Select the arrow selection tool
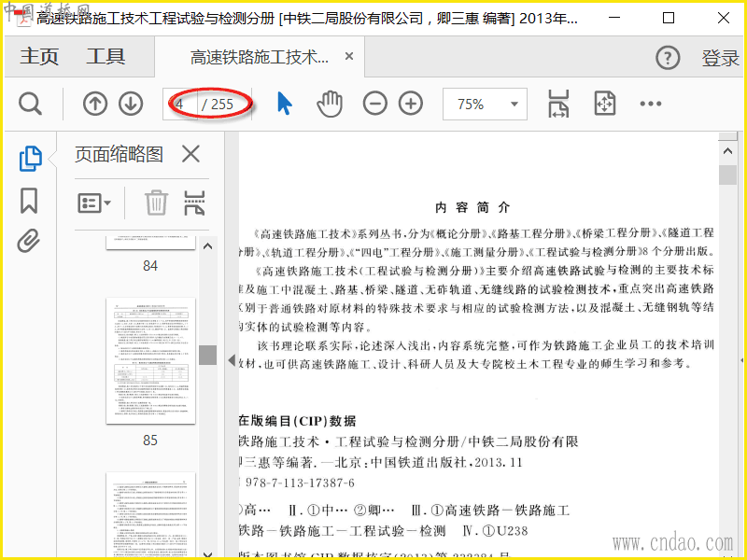This screenshot has width=747, height=560. coord(285,104)
